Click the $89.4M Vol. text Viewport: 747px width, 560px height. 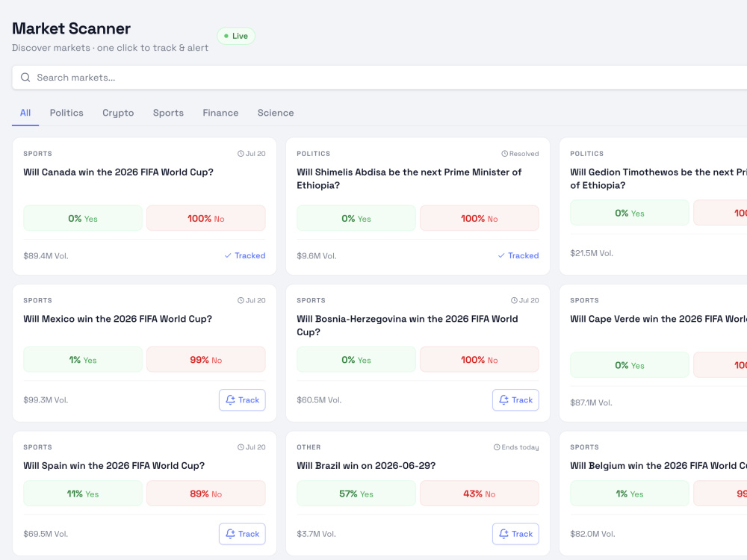point(46,255)
